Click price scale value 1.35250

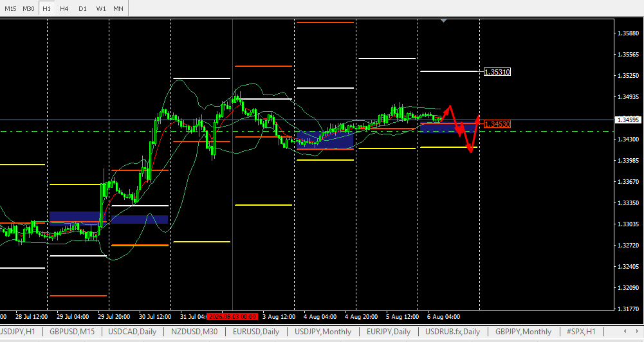click(x=629, y=76)
